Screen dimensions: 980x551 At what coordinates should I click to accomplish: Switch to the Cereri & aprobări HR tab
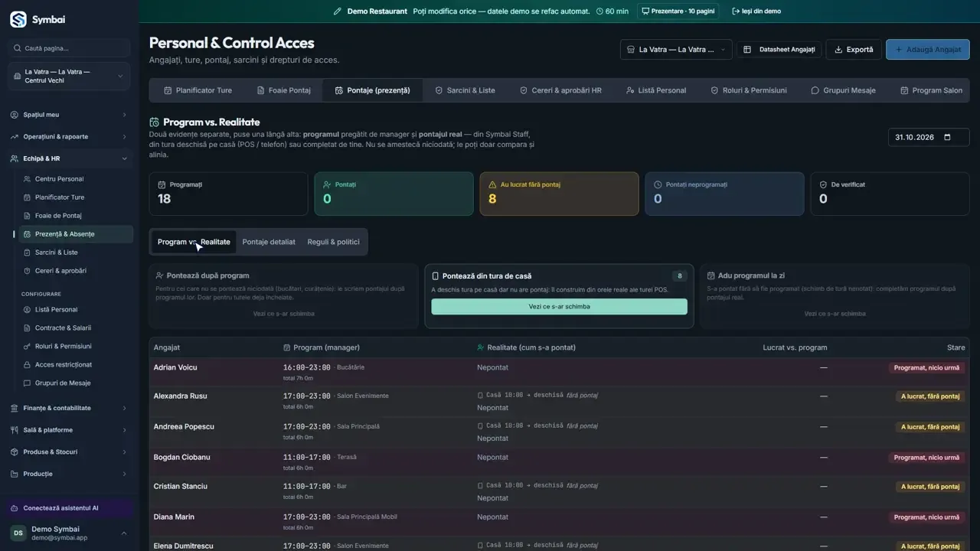click(x=560, y=90)
